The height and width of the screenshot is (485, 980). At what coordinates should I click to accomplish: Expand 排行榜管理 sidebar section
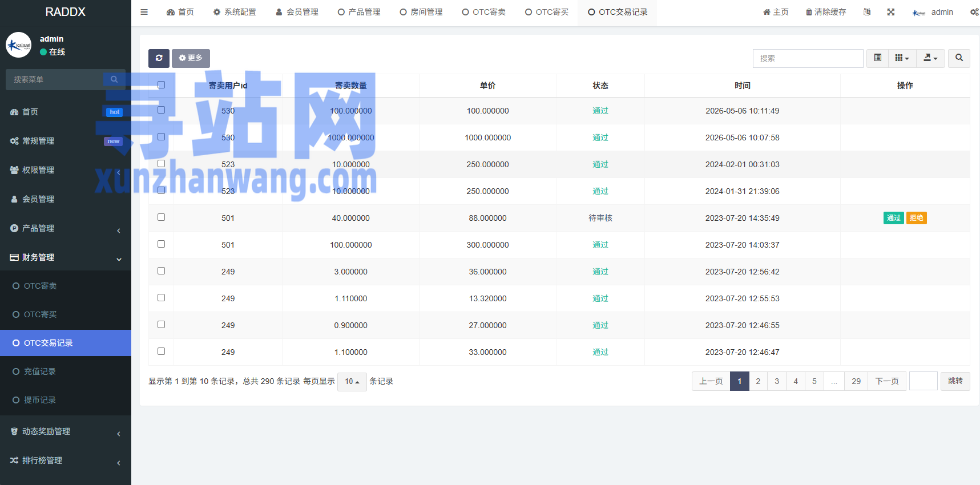pyautogui.click(x=66, y=460)
